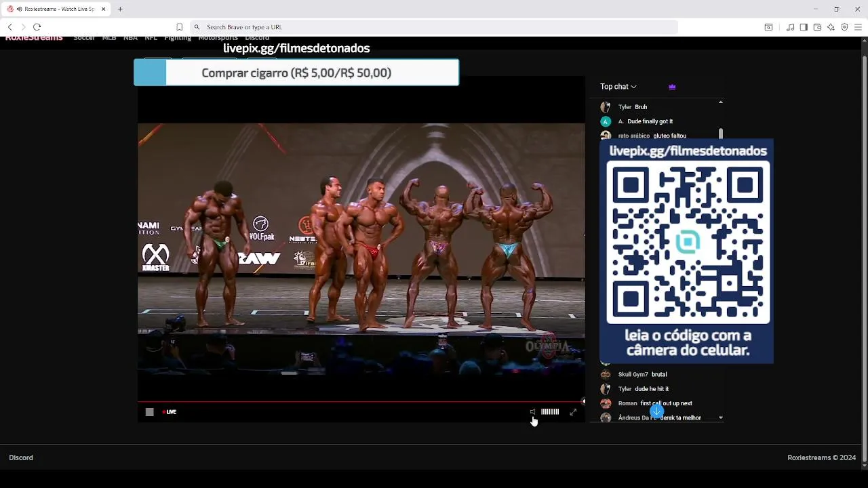Click the chat scrollbar up arrow
Viewport: 868px width, 488px height.
[720, 102]
